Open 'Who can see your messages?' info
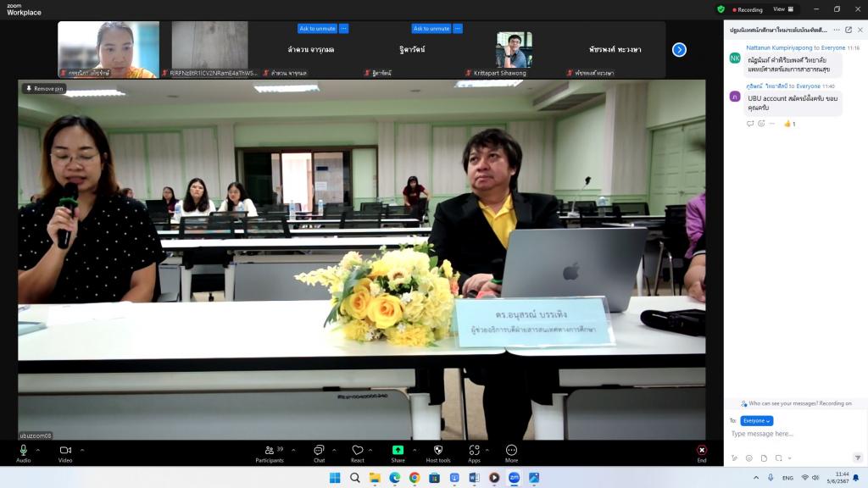Image resolution: width=868 pixels, height=488 pixels. 796,403
